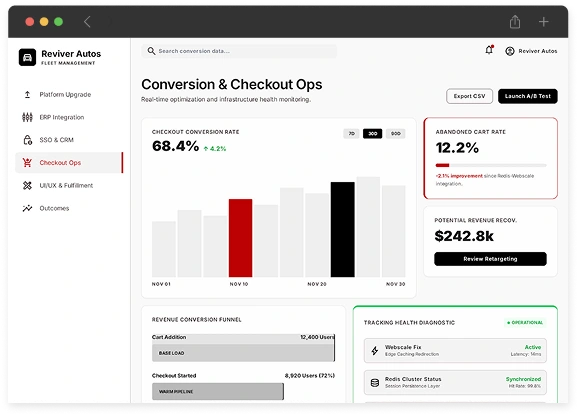Click the Synchronized status text
This screenshot has height=416, width=579.
pos(523,379)
